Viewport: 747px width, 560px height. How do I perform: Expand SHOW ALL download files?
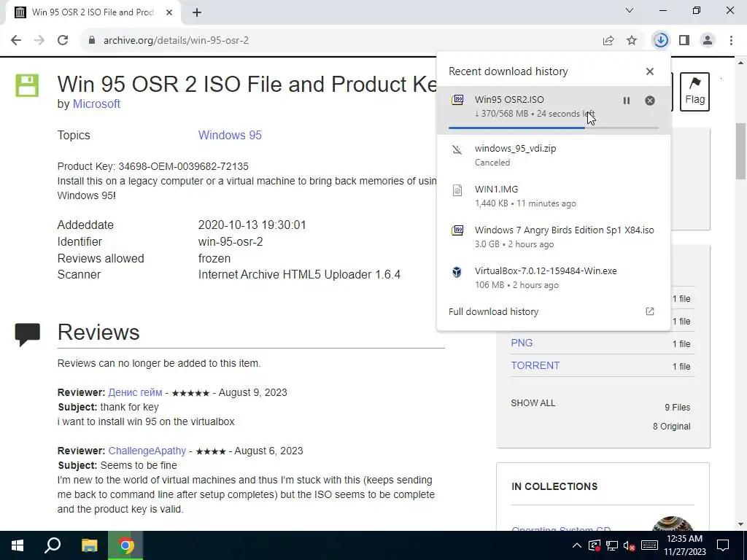click(x=533, y=402)
